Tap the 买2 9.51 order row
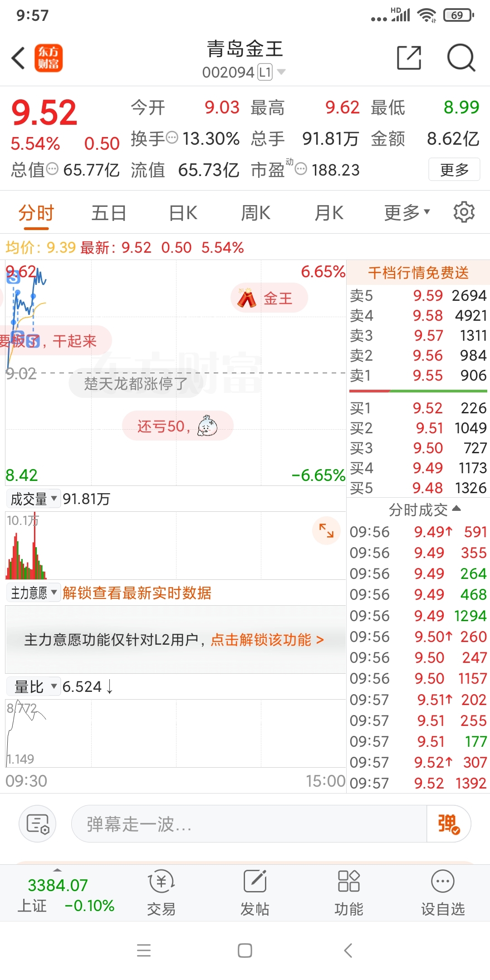The height and width of the screenshot is (980, 490). (418, 428)
